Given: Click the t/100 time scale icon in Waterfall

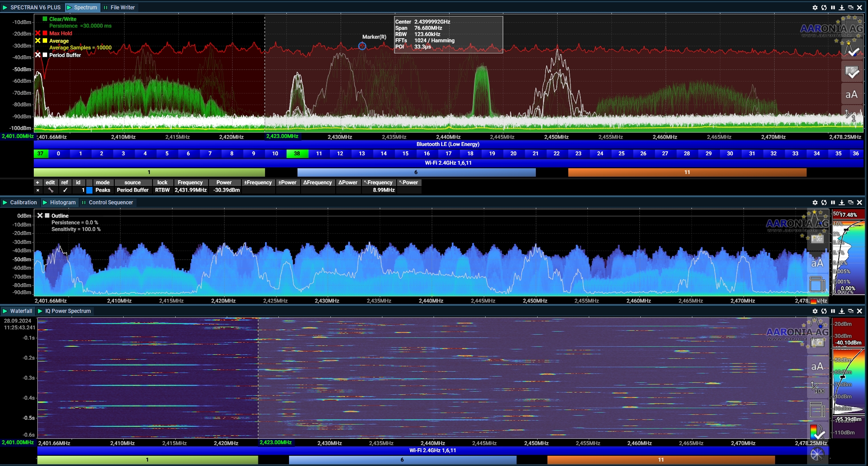Looking at the screenshot, I should click(x=817, y=388).
